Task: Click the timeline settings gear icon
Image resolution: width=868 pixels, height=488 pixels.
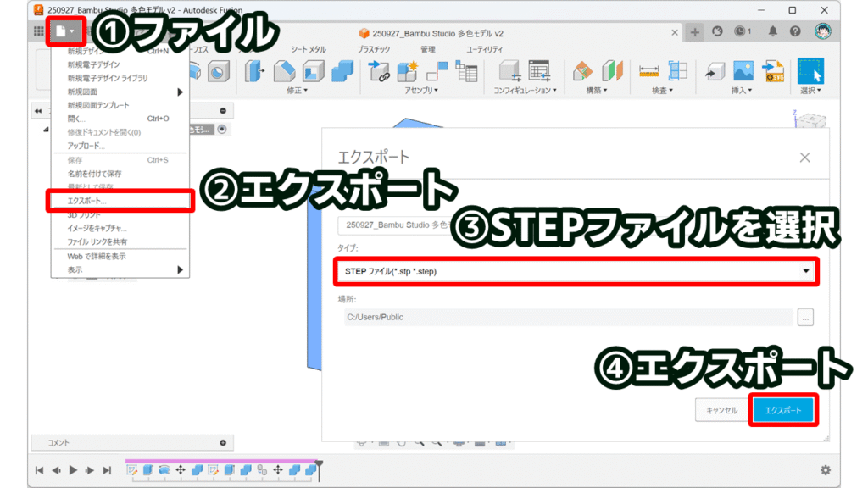Action: point(825,469)
